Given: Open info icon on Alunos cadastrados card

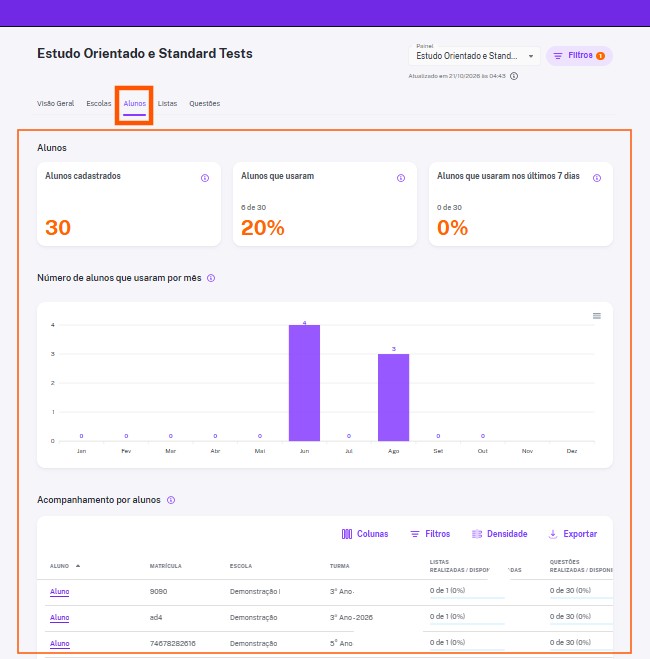Looking at the screenshot, I should coord(205,178).
